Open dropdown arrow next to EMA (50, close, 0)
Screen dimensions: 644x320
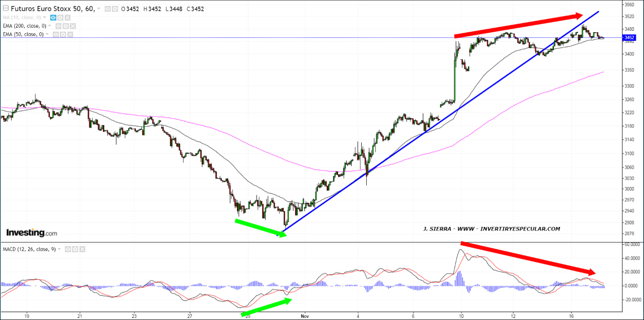point(48,34)
